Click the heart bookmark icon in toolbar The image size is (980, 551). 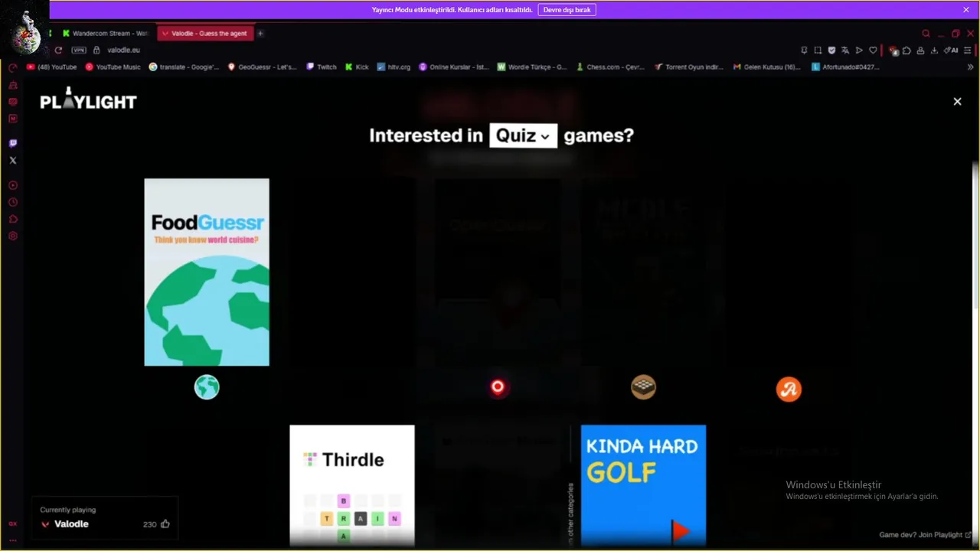873,51
